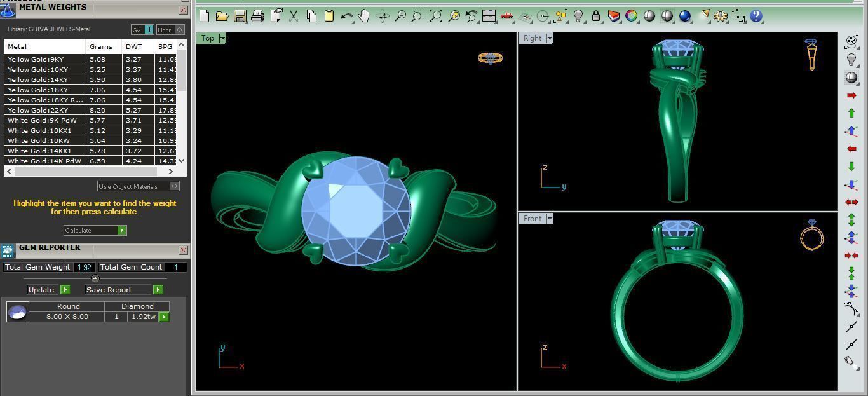The height and width of the screenshot is (396, 868).
Task: Click the red left arrow in side toolbar
Action: [851, 149]
